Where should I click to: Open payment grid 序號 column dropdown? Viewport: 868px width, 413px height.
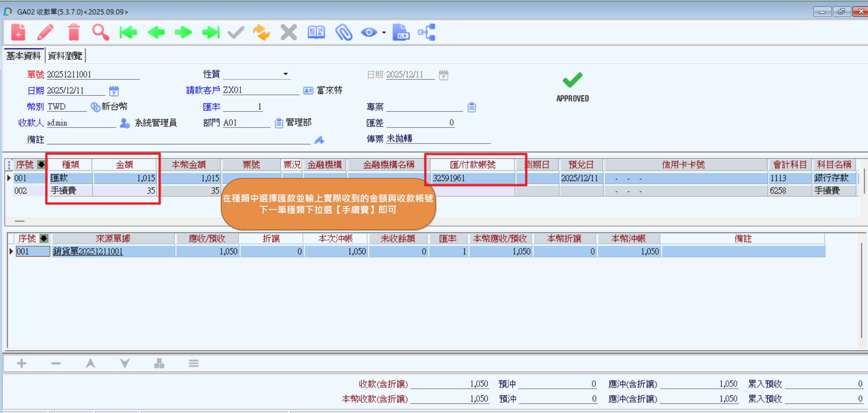(41, 165)
